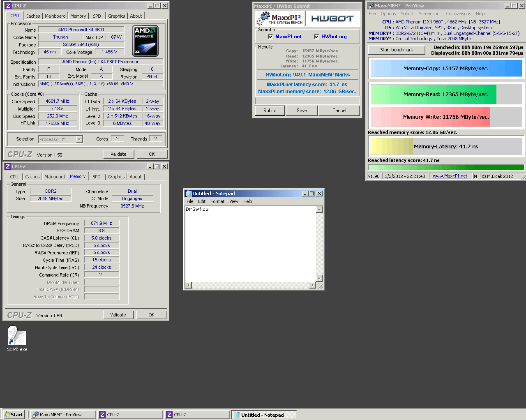
Task: Open the Notepad File menu
Action: [x=190, y=201]
